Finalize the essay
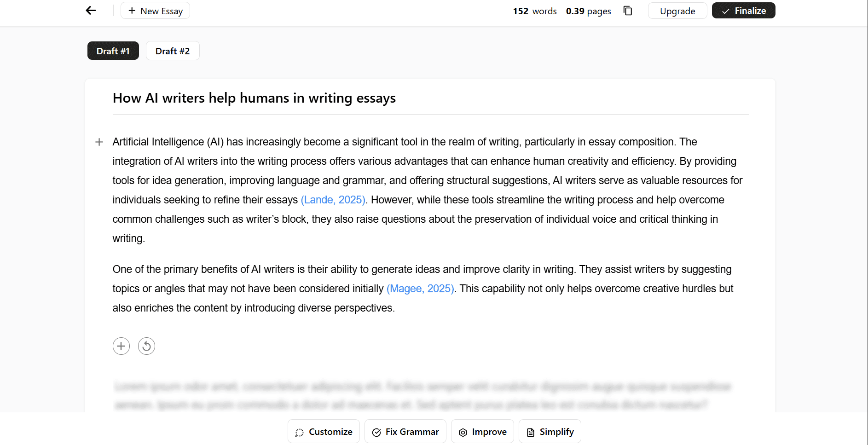The image size is (868, 445). click(743, 10)
